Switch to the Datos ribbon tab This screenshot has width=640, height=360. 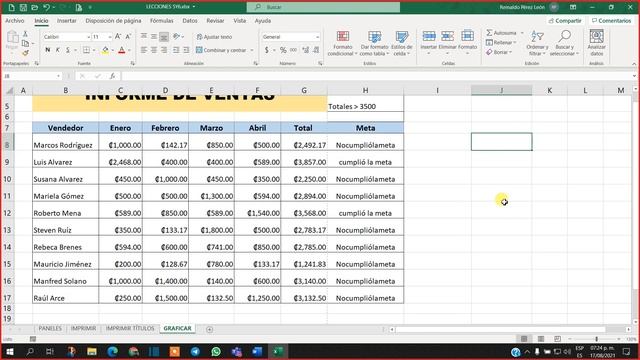click(190, 20)
